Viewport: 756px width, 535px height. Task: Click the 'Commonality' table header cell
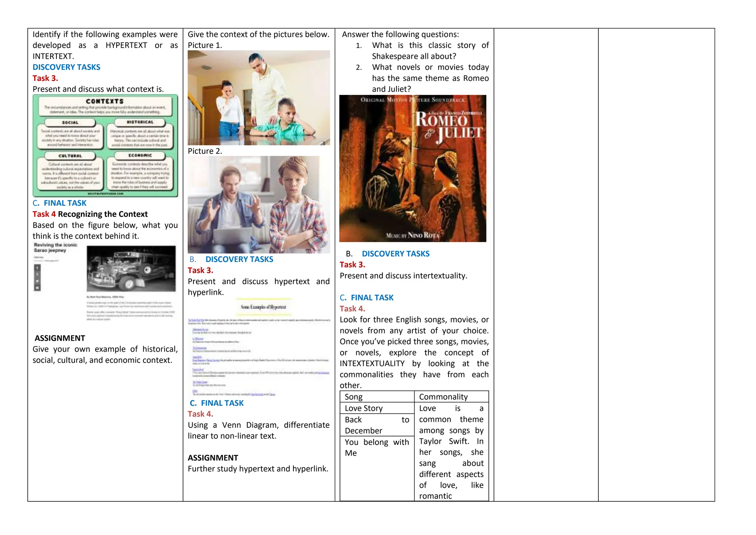[x=452, y=397]
